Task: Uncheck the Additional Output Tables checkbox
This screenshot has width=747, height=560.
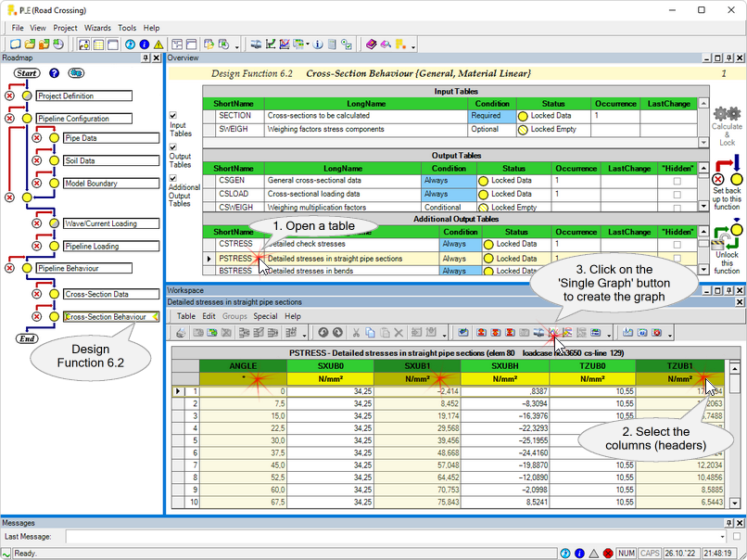Action: click(173, 178)
